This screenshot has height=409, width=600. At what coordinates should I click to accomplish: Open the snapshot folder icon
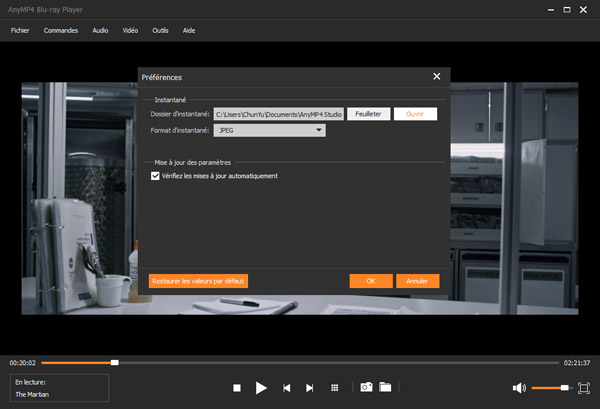[x=385, y=387]
